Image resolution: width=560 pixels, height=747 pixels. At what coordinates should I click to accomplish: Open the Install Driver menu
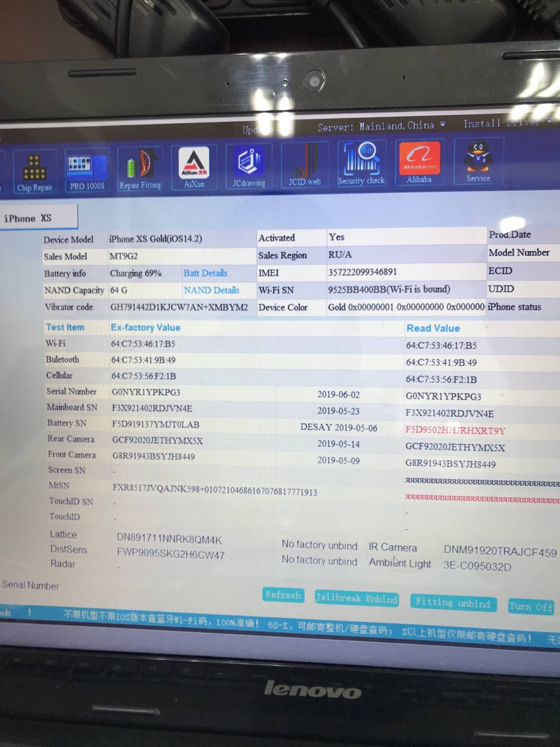[x=508, y=123]
